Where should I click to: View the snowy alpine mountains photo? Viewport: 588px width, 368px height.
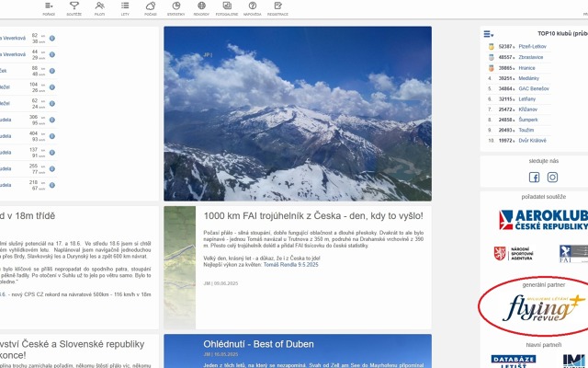click(298, 113)
